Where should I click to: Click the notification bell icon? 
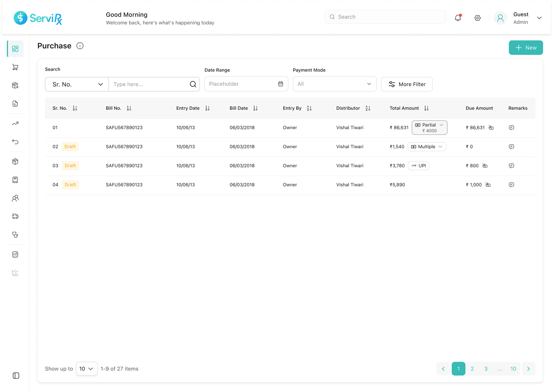[x=458, y=18]
